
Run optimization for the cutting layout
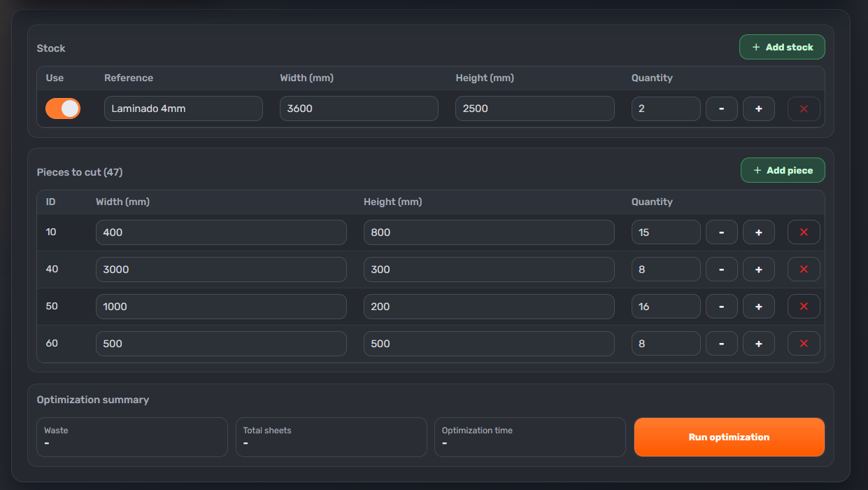point(729,437)
